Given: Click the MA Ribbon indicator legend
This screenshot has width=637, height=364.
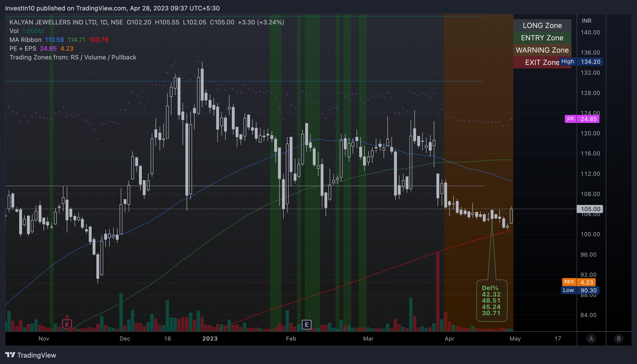Looking at the screenshot, I should click(59, 40).
